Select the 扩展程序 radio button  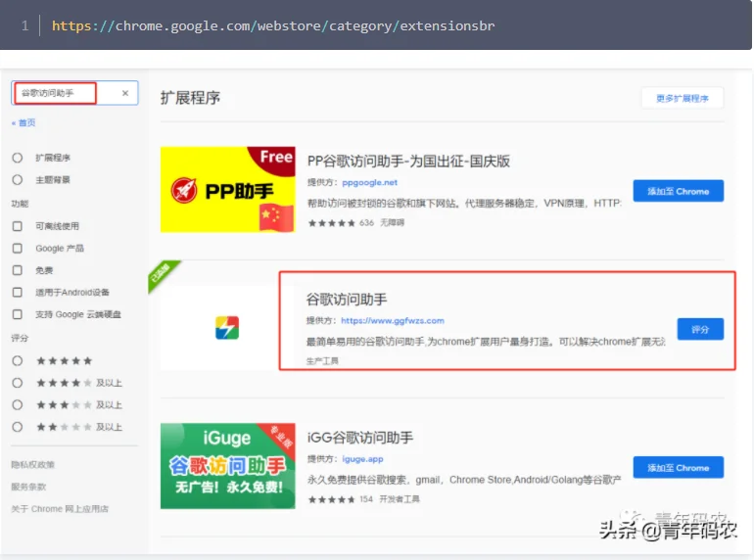18,158
